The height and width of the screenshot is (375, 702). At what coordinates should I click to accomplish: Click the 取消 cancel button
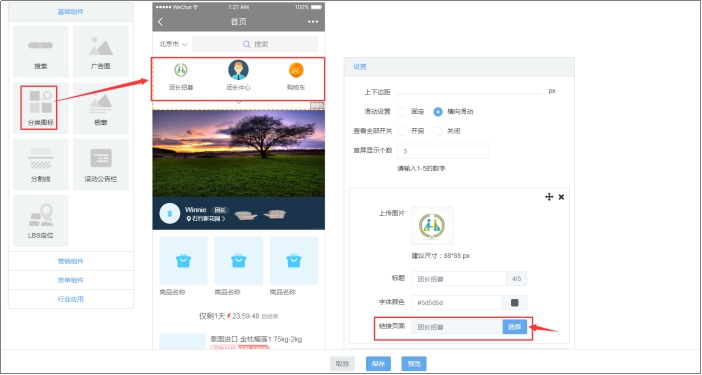pyautogui.click(x=342, y=364)
